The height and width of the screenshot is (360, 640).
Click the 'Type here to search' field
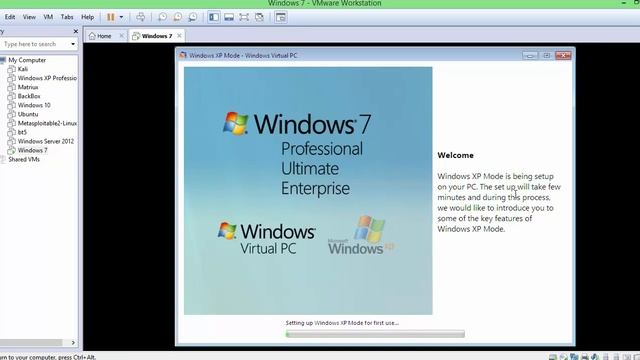pyautogui.click(x=35, y=44)
